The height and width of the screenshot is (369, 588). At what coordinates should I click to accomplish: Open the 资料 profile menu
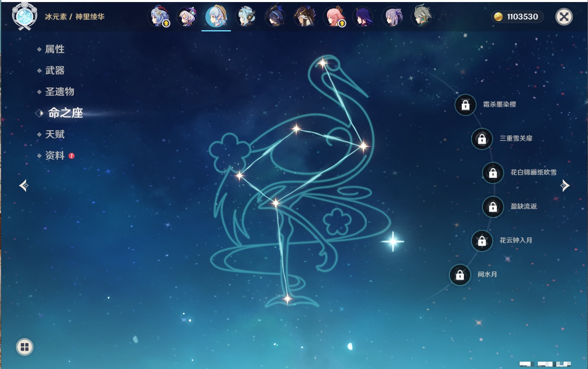click(x=55, y=155)
